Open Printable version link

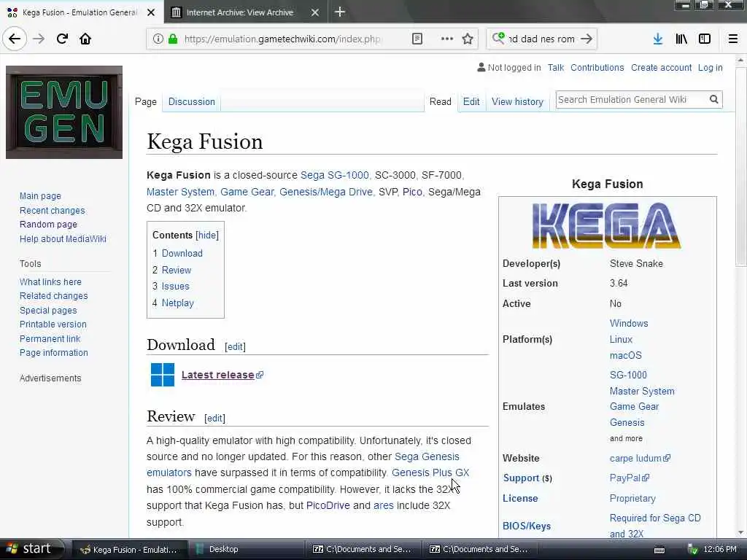point(53,324)
